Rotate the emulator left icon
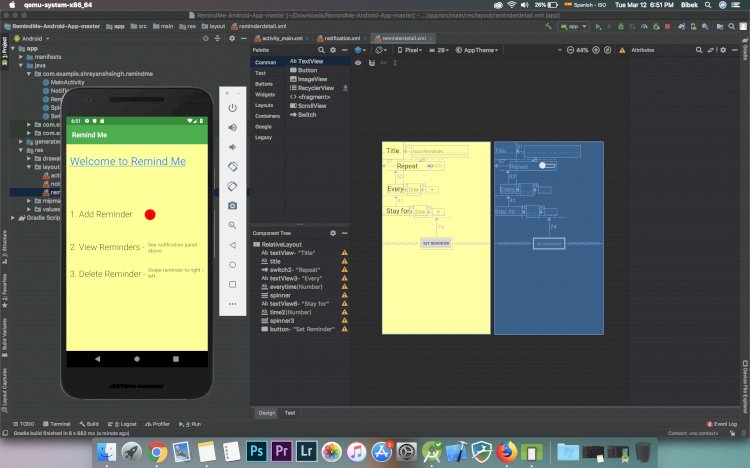750x468 pixels. click(232, 167)
